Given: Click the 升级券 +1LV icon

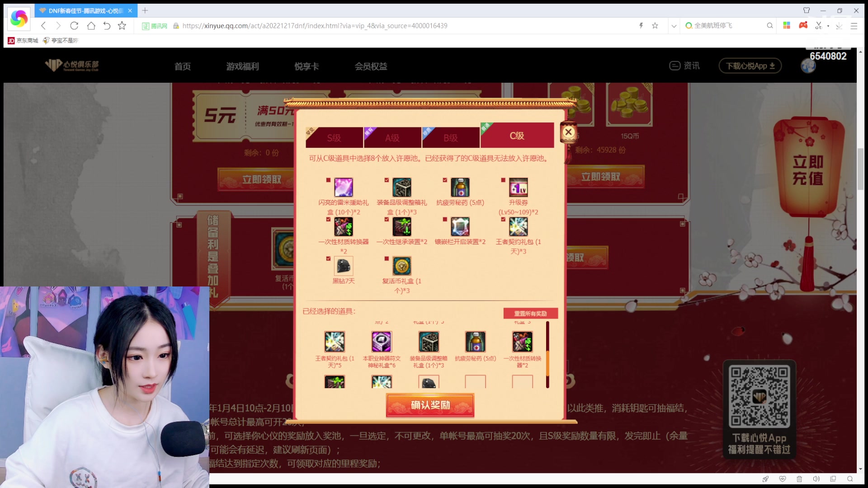Looking at the screenshot, I should coord(519,187).
